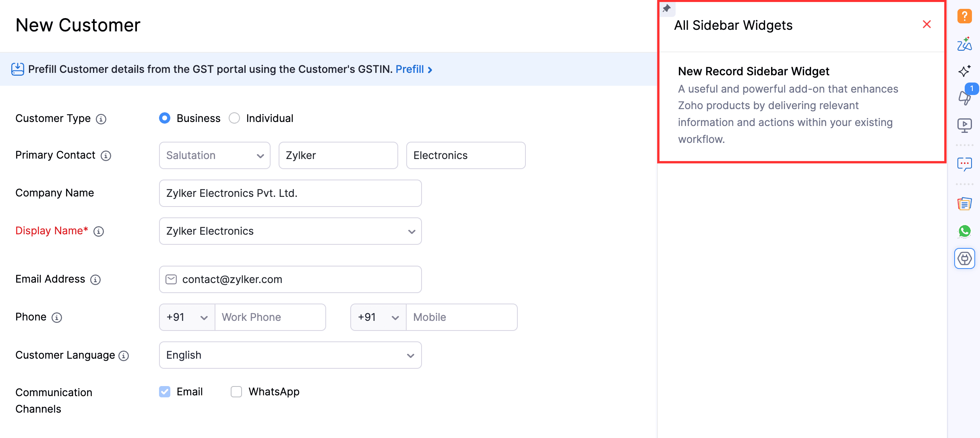Open the sparkle AI icon in right rail
The width and height of the screenshot is (980, 438).
(964, 71)
